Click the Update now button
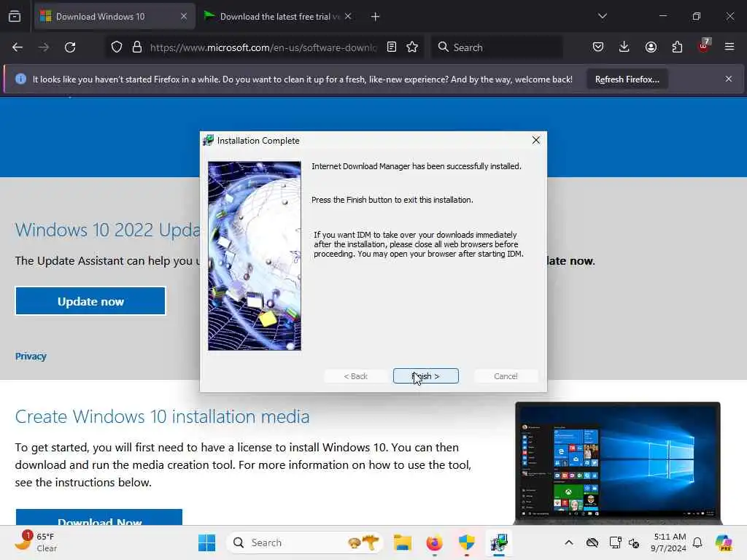 (x=90, y=301)
